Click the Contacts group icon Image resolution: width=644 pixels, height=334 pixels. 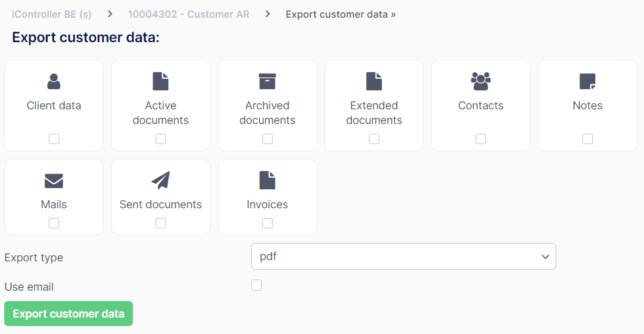coord(481,81)
